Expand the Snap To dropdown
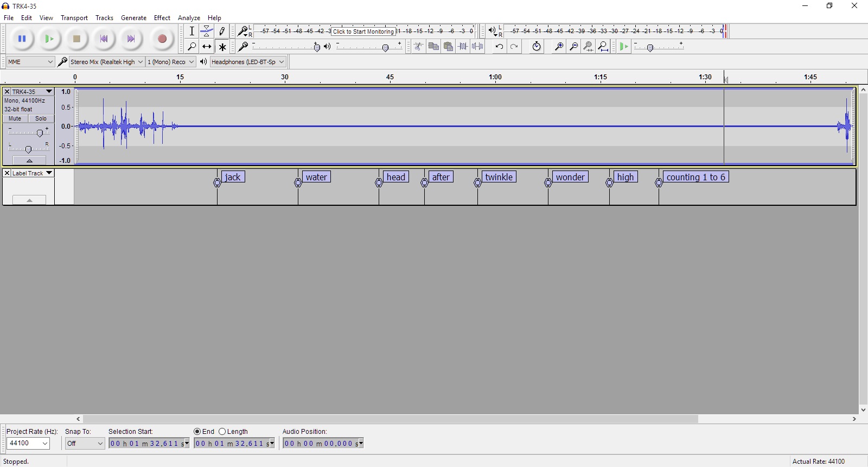868x467 pixels. click(85, 444)
